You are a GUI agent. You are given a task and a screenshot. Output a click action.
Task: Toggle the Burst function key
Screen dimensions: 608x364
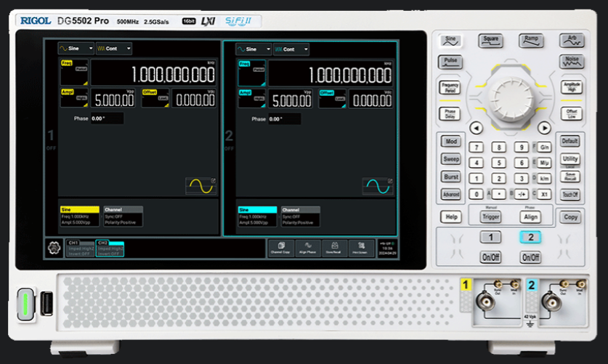click(450, 177)
